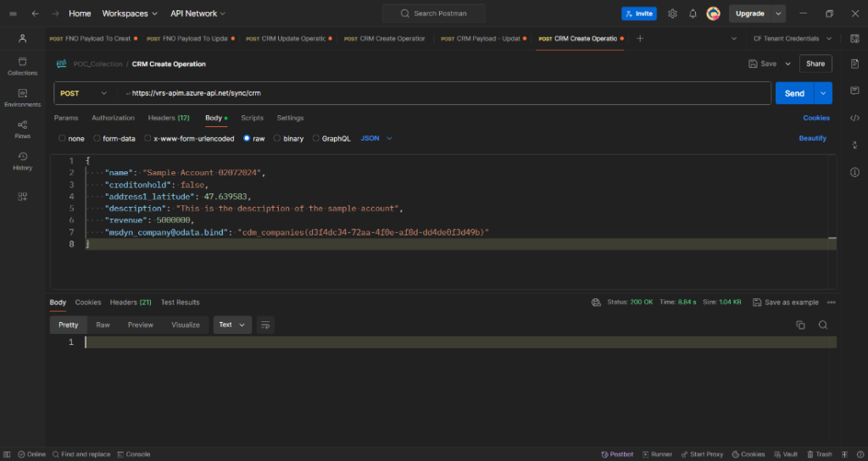Search in the response body
Screen dimensions: 868x461
click(x=823, y=325)
